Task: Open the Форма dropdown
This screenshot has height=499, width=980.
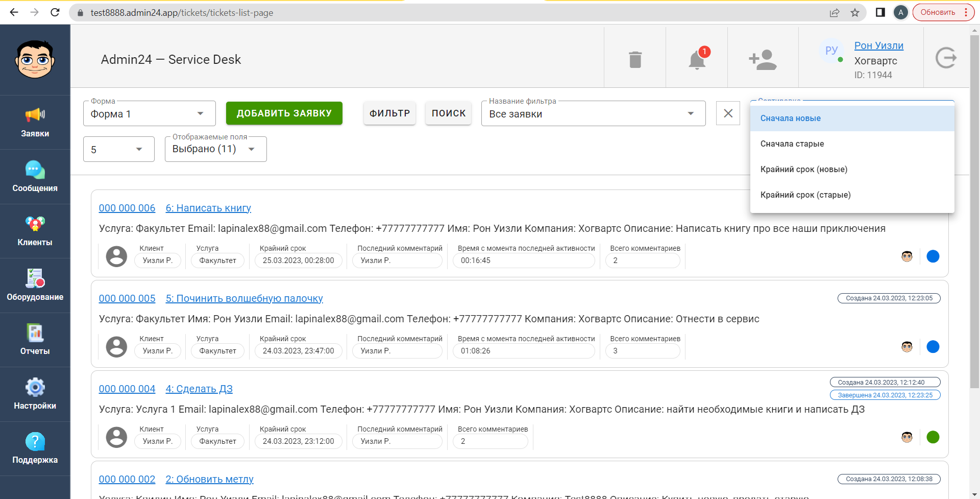Action: pyautogui.click(x=149, y=113)
